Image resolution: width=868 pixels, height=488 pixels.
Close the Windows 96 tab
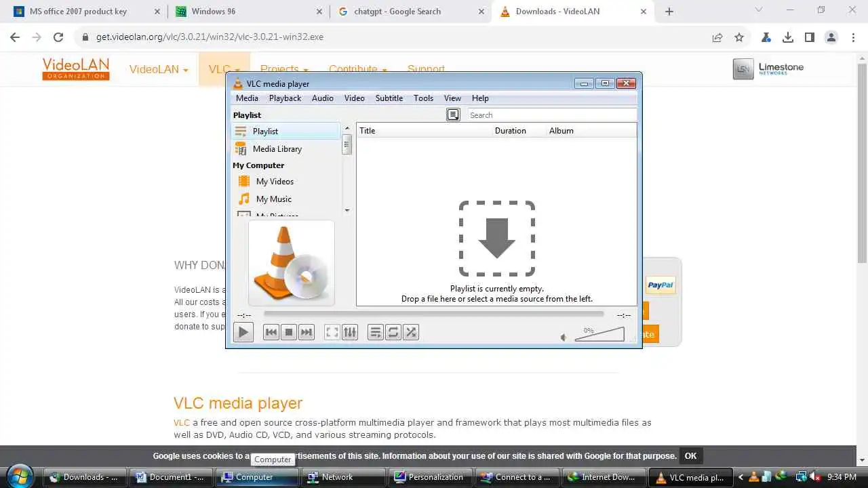click(319, 12)
